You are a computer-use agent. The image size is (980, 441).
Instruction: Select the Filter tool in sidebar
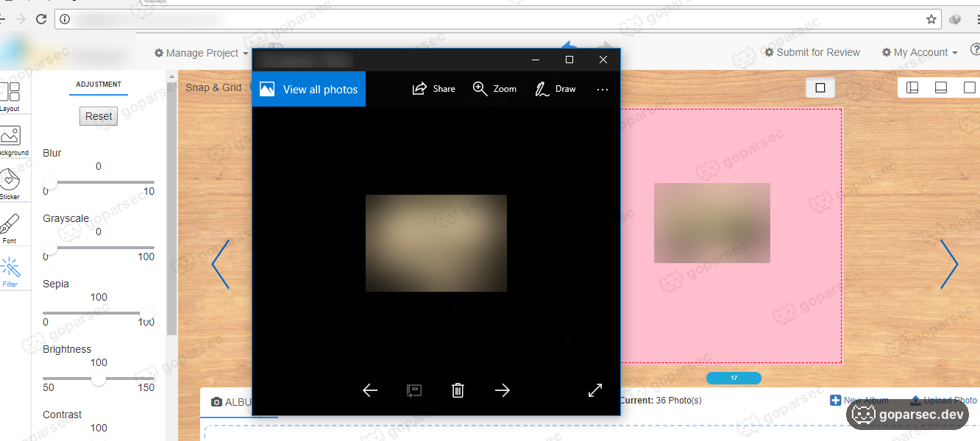click(x=10, y=272)
